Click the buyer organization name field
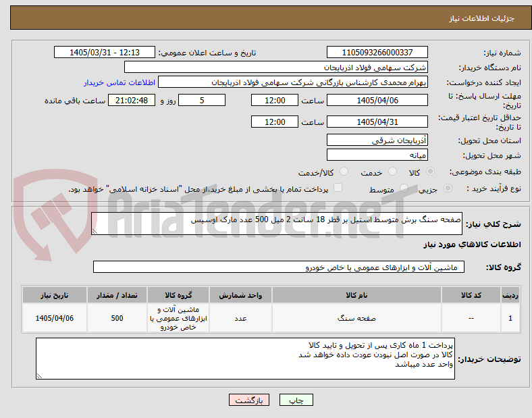532x418 pixels. 276,67
